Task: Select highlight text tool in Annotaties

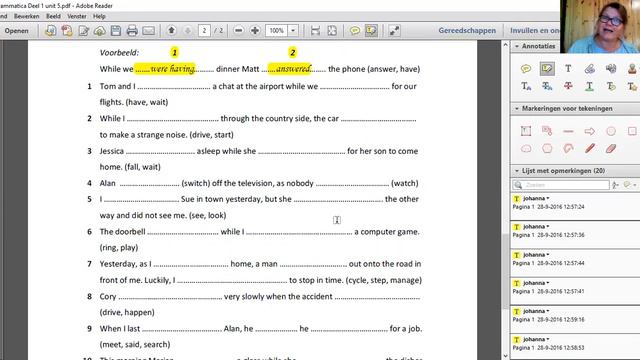Action: [x=547, y=69]
